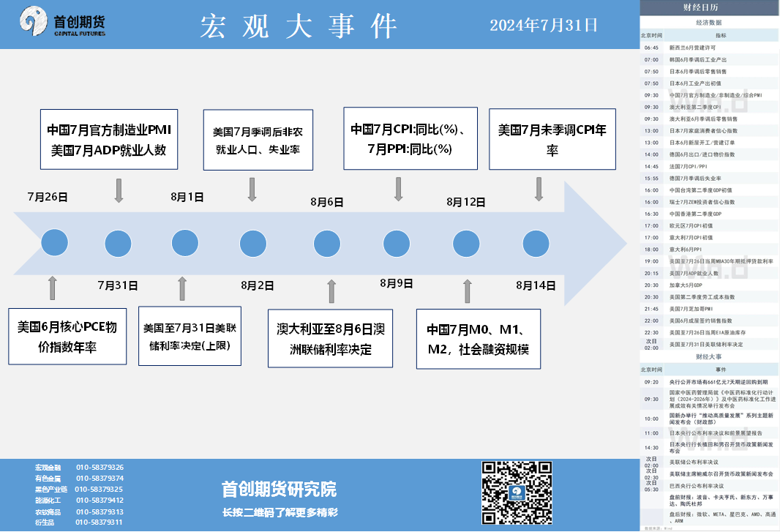Click row 日本6月新屋开工/营建订单
This screenshot has height=532, width=780.
[709, 143]
